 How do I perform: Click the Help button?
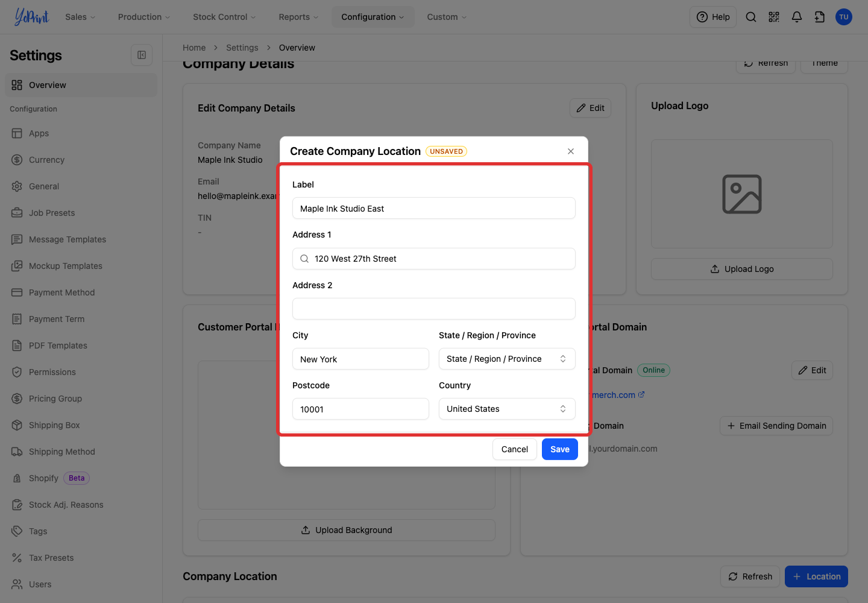[713, 17]
